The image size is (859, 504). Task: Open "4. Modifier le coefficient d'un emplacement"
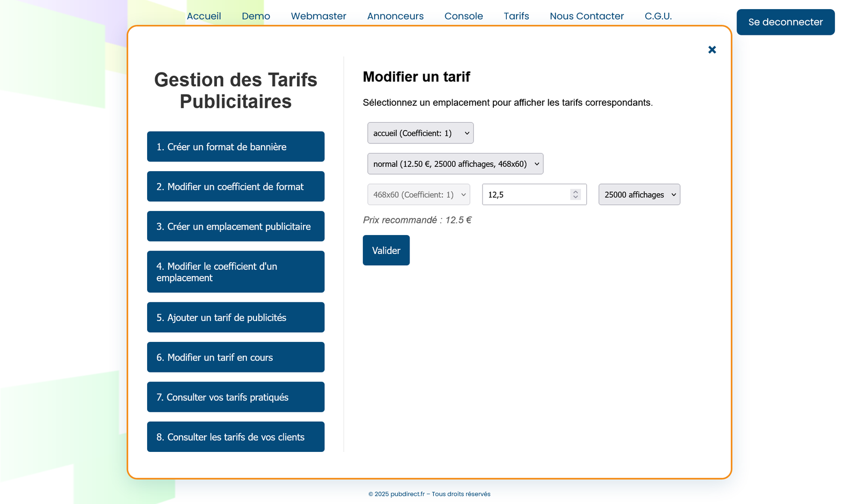coord(236,272)
